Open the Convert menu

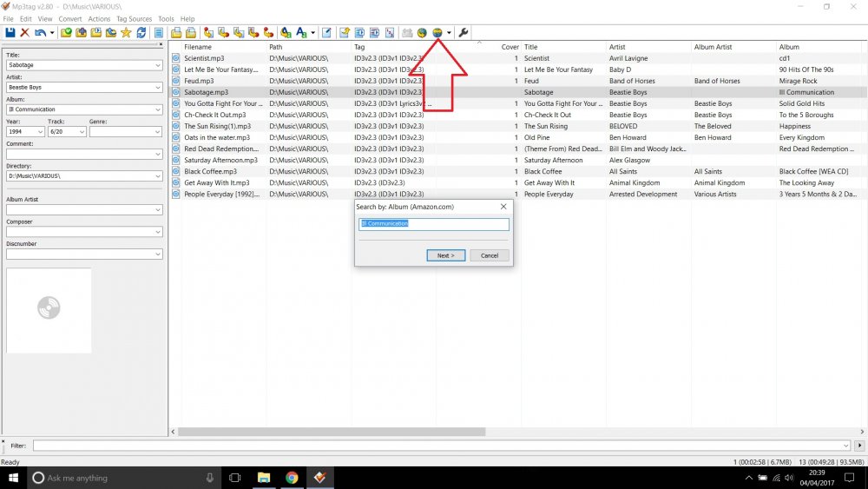tap(70, 19)
